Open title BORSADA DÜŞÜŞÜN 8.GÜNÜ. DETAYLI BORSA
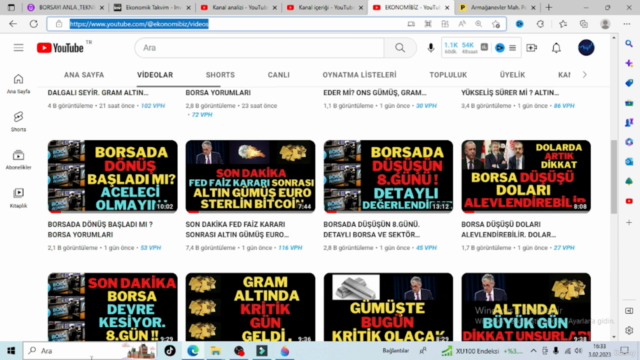The image size is (640, 360). tap(371, 229)
